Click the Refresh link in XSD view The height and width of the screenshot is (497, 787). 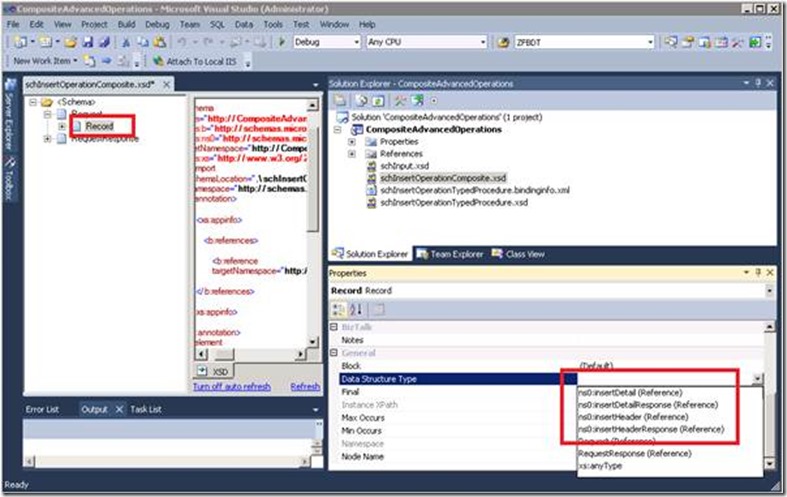point(305,387)
